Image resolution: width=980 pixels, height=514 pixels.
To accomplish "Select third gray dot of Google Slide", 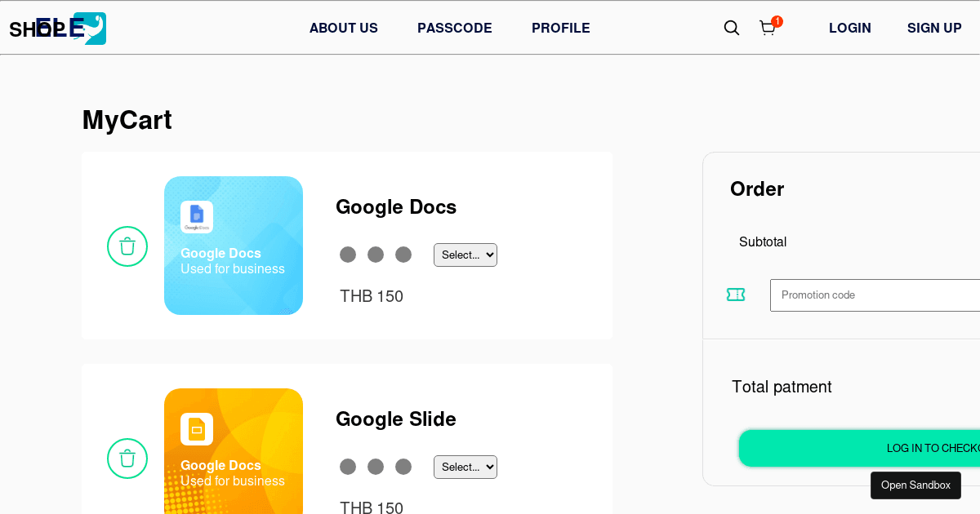I will click(x=403, y=467).
